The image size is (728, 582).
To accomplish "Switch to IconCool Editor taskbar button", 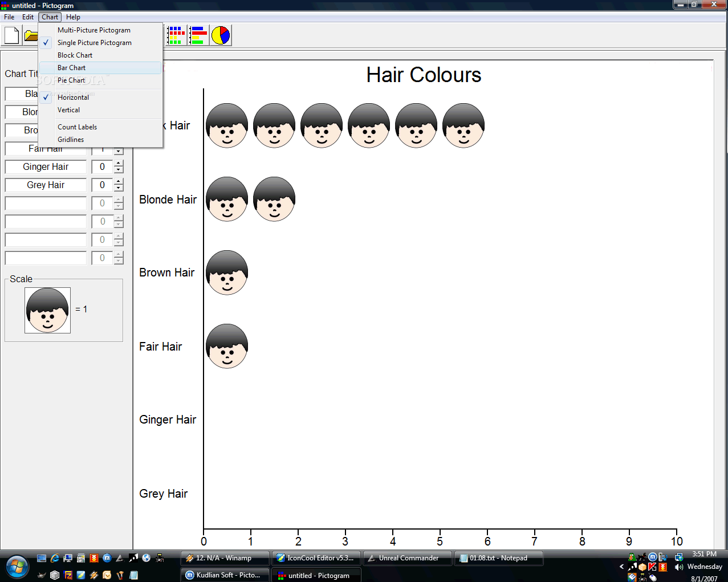I will click(x=316, y=558).
